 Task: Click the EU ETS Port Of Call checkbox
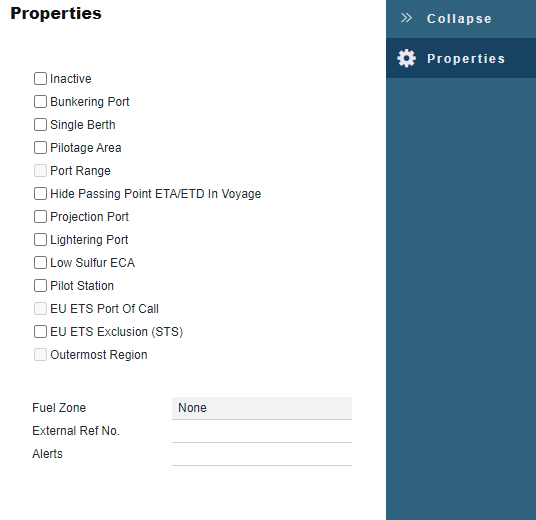click(40, 309)
